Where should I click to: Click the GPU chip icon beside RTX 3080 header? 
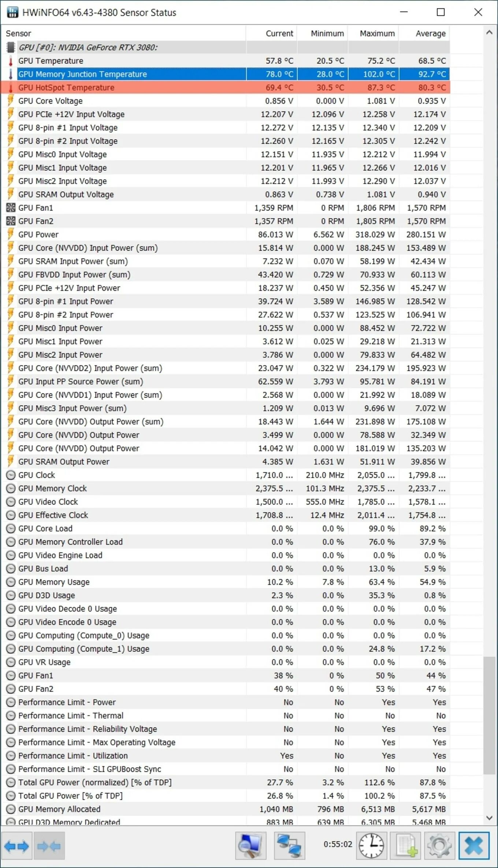click(11, 47)
